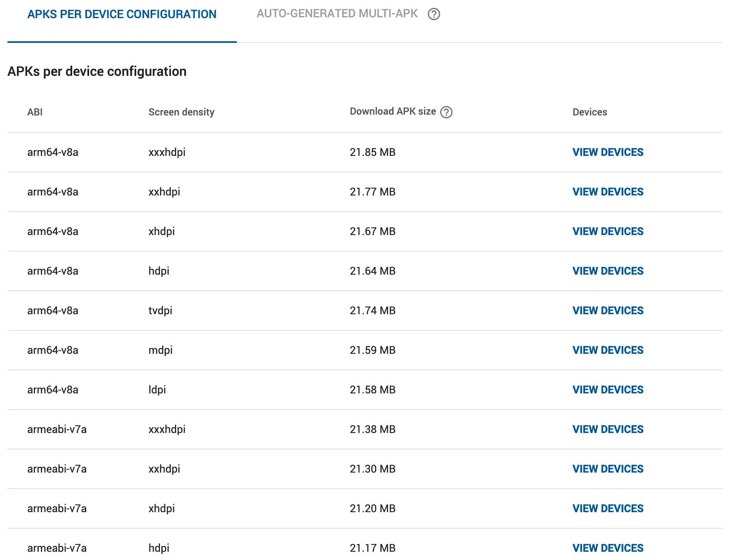Select the APKS PER DEVICE CONFIGURATION tab
This screenshot has height=560, width=731.
click(122, 14)
